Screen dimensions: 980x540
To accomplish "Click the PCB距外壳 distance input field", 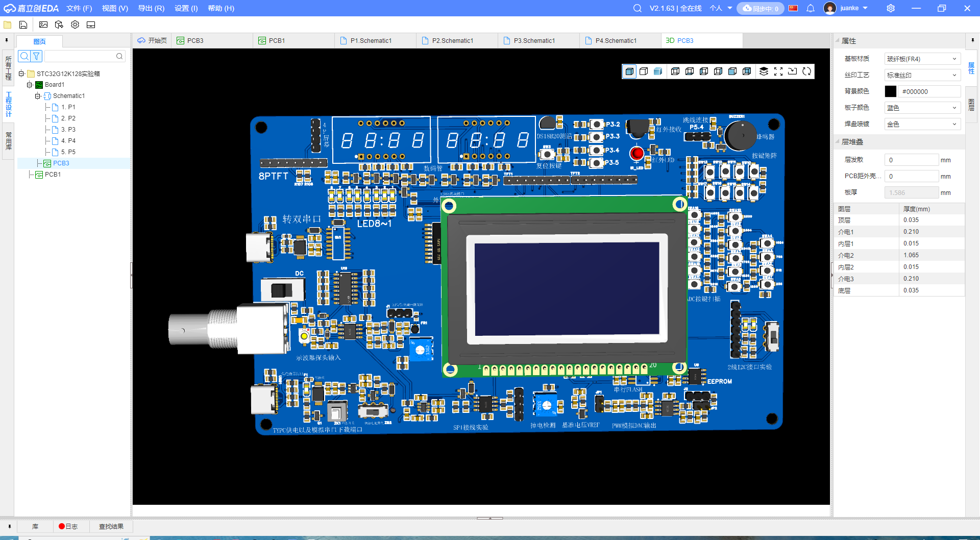I will tap(911, 176).
